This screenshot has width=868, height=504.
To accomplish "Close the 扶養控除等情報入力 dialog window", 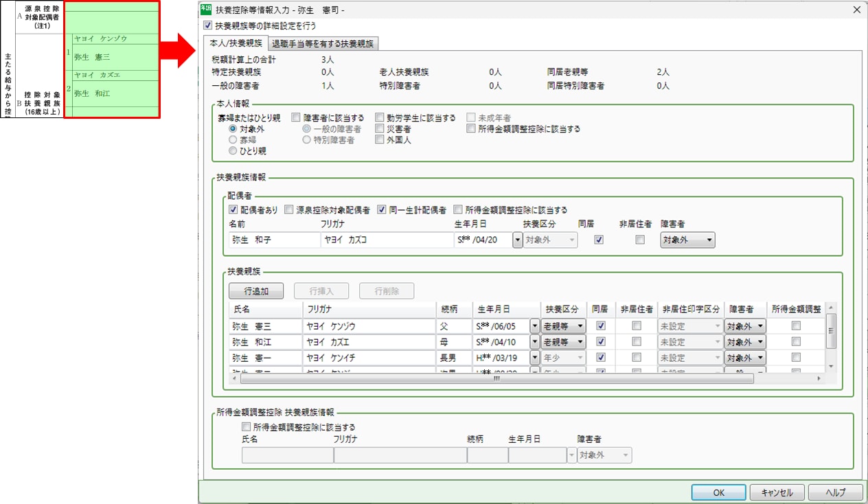I will coord(856,10).
